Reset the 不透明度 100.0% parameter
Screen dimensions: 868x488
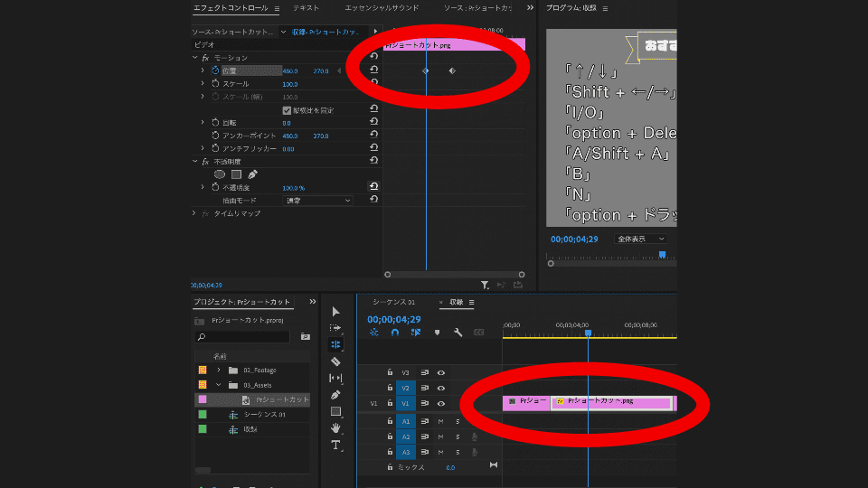coord(373,186)
